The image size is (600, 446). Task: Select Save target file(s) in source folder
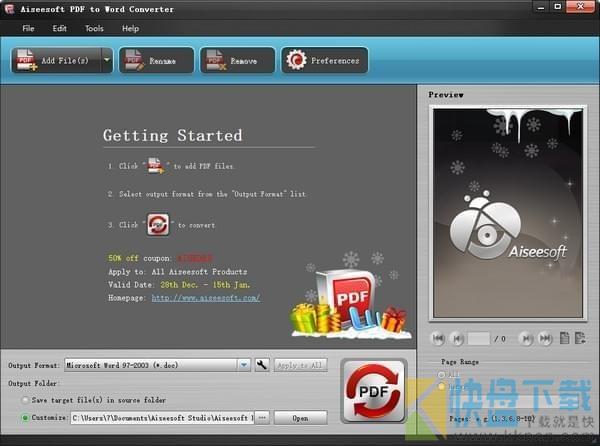tap(25, 400)
